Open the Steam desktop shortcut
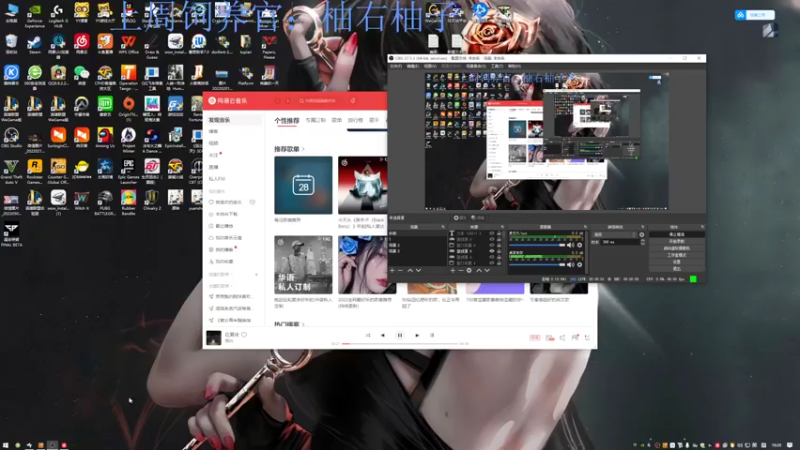 tap(35, 44)
